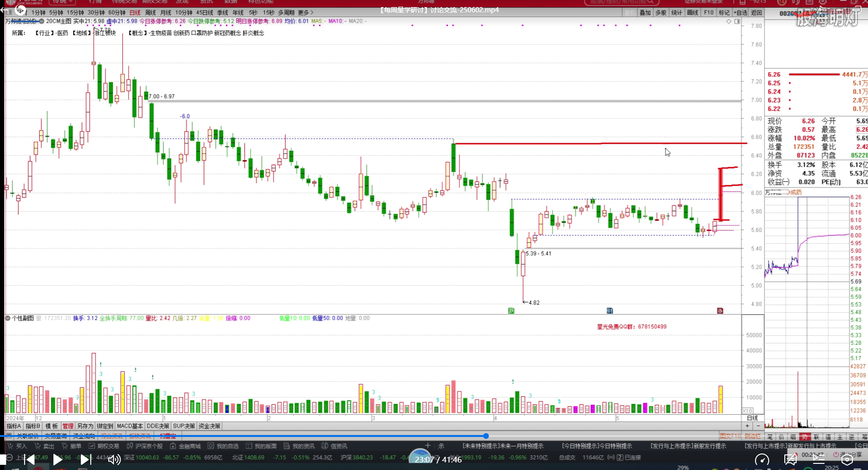The width and height of the screenshot is (868, 470).
Task: Click zoom-in plus button below price axis
Action: [x=747, y=426]
